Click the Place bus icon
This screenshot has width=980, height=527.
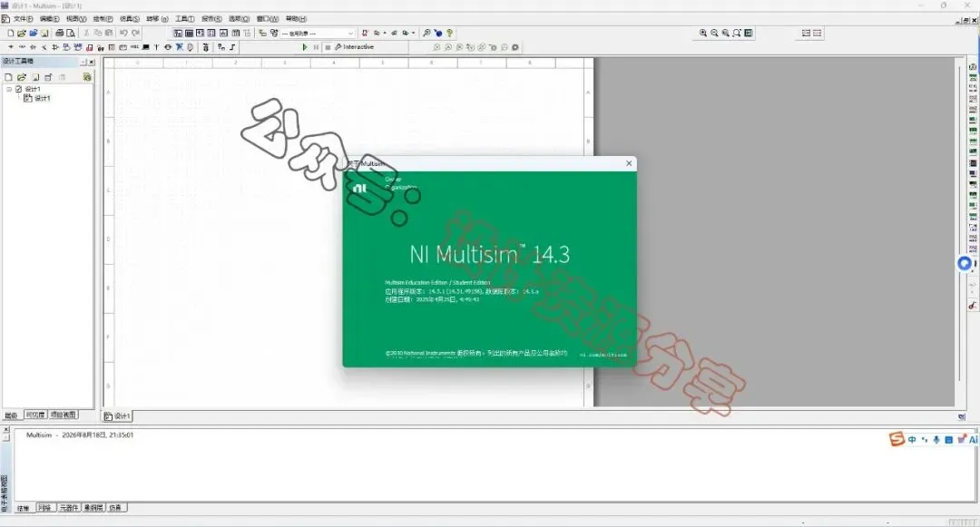[x=232, y=47]
